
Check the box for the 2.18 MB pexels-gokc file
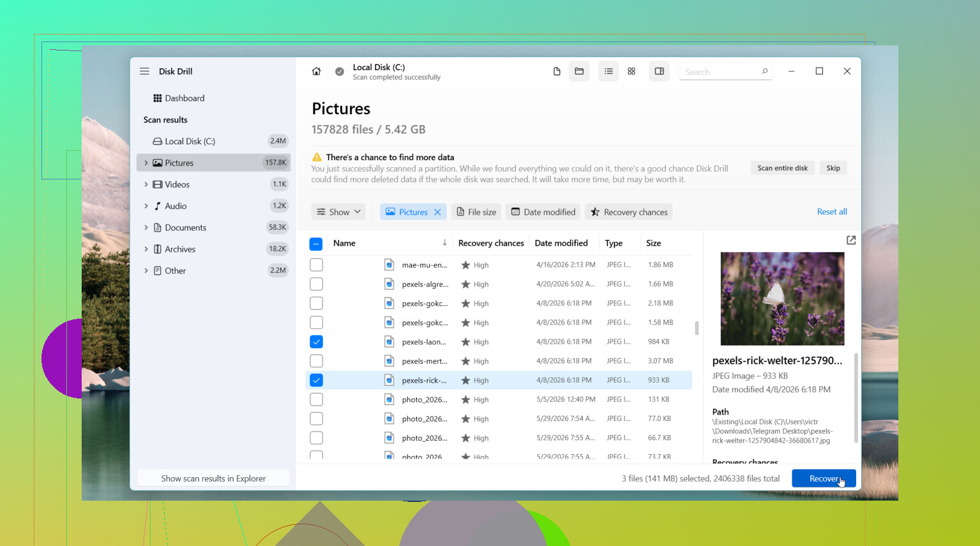pyautogui.click(x=316, y=303)
